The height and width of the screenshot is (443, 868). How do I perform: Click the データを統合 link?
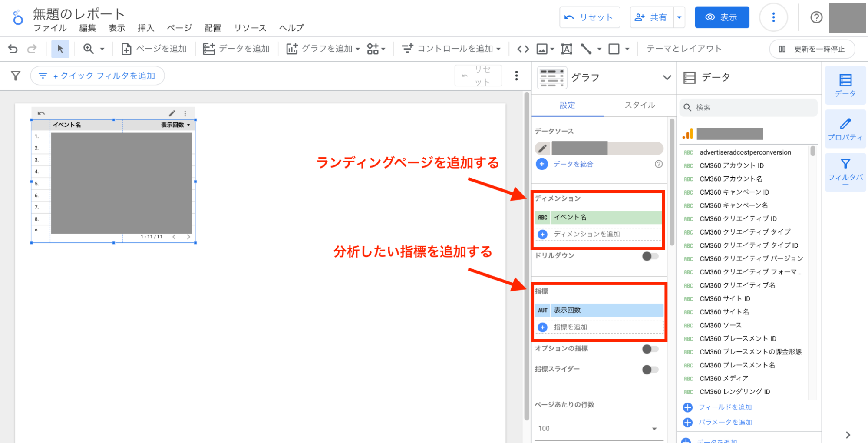[573, 164]
